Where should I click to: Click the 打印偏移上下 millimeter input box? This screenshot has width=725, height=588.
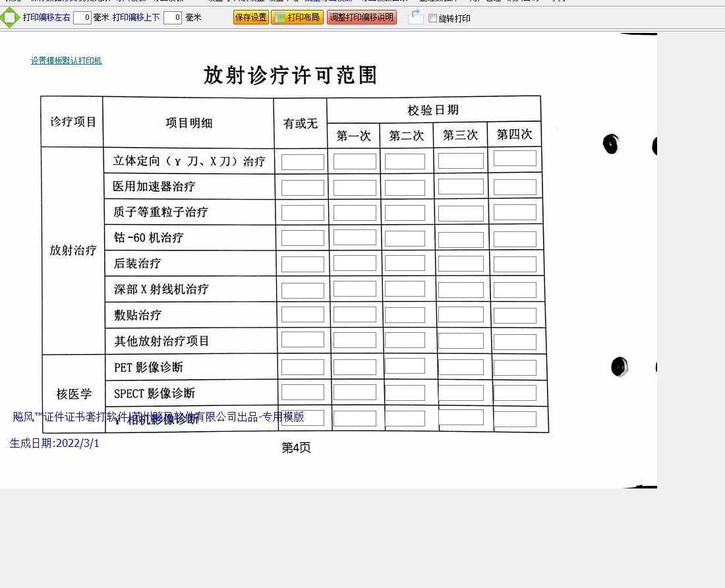pyautogui.click(x=172, y=18)
